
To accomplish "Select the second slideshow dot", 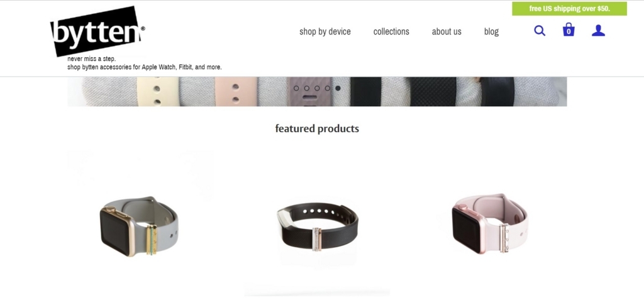I will pos(306,88).
